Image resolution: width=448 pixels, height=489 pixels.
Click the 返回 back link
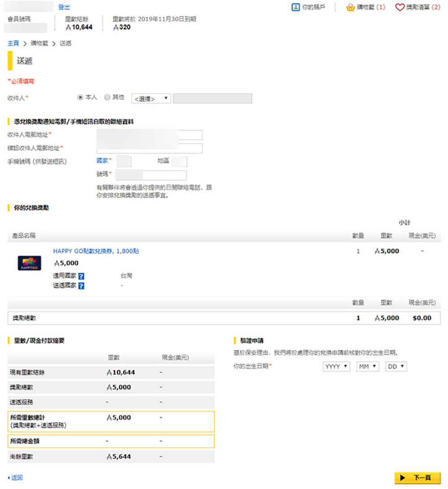(15, 478)
